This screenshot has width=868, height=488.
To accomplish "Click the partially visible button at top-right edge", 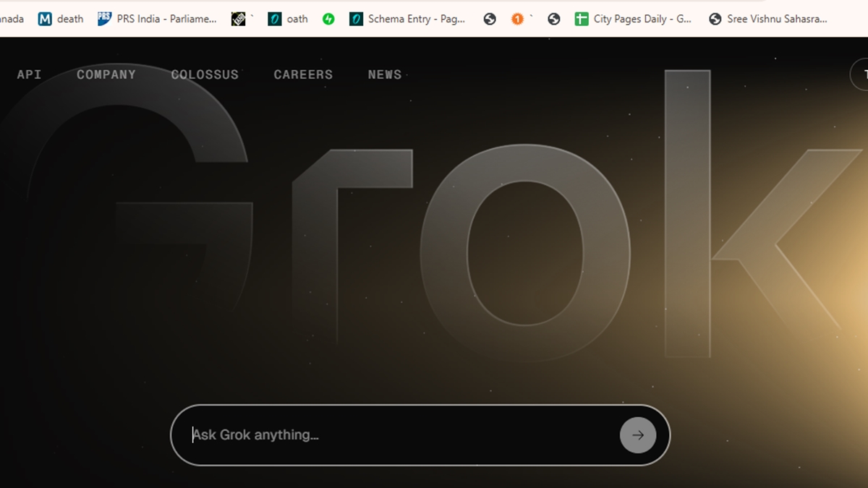I will tap(860, 74).
